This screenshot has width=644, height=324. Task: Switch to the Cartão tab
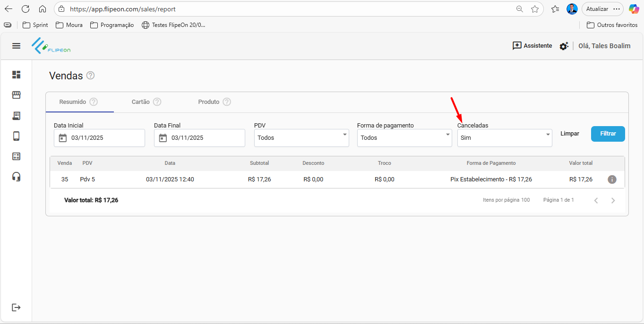(141, 102)
